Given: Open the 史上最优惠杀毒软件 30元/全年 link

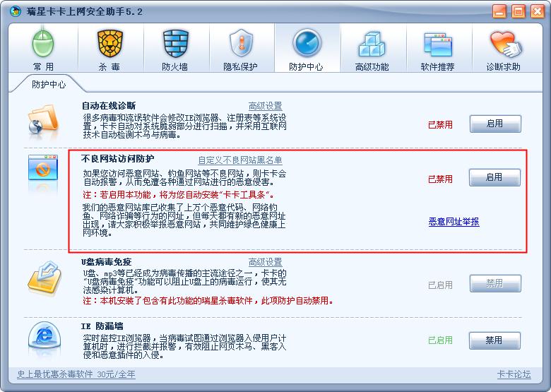Looking at the screenshot, I should [76, 374].
